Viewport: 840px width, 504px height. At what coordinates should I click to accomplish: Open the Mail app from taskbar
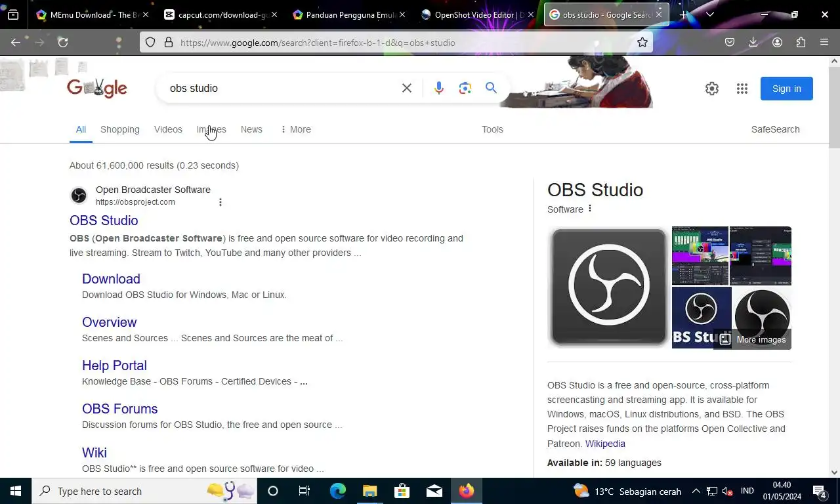(x=434, y=491)
